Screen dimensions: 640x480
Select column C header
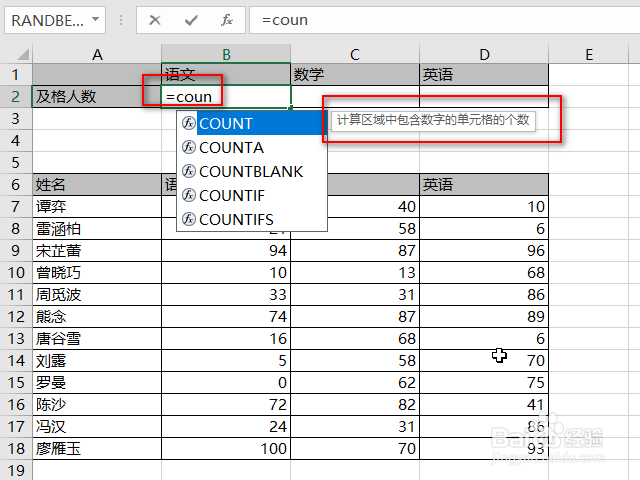(355, 54)
